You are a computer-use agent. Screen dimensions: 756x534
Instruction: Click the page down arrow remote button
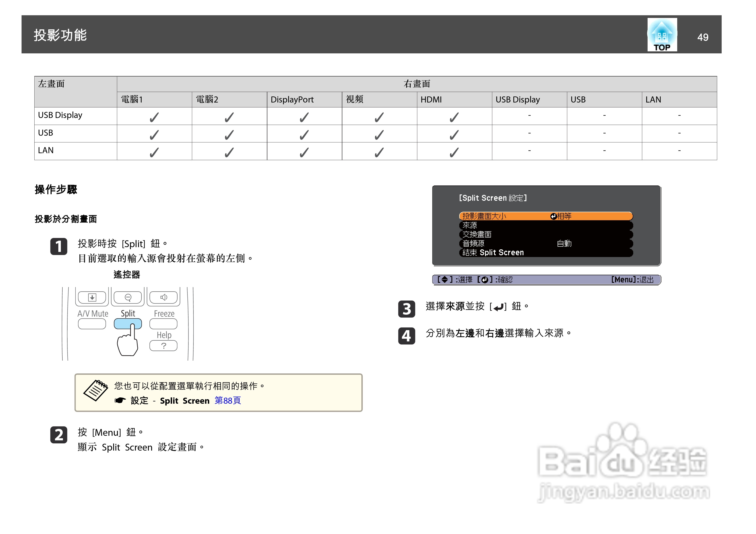(92, 297)
